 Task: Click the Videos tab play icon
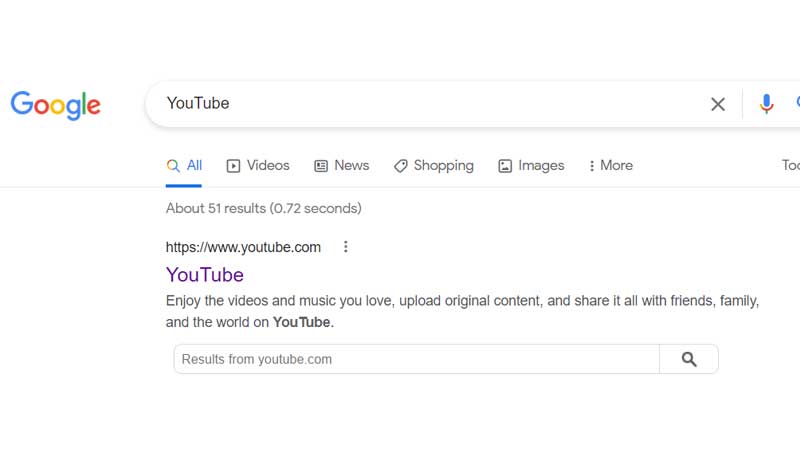233,166
